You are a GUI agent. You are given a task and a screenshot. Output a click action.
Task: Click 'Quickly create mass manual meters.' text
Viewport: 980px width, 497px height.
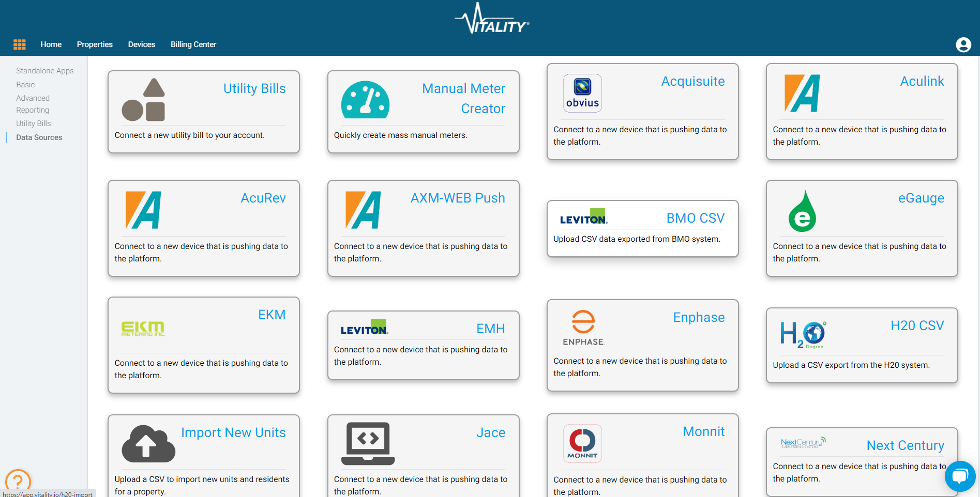(x=401, y=135)
